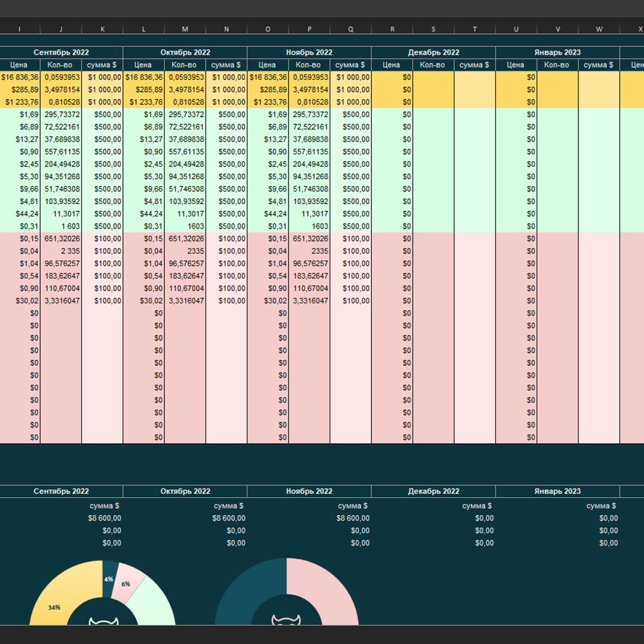
Task: Select the 94,351268 quantity cell under Ноябрь 2022
Action: coord(309,176)
